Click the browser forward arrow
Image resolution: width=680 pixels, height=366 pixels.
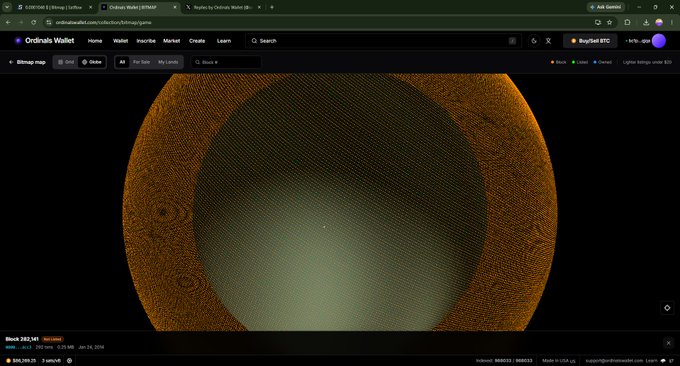click(x=21, y=22)
